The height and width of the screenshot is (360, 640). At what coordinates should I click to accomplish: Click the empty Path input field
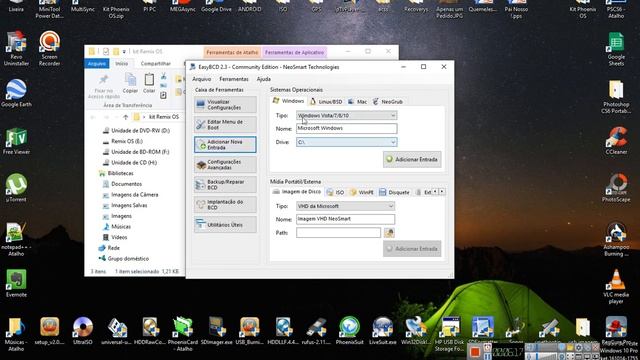[x=338, y=233]
